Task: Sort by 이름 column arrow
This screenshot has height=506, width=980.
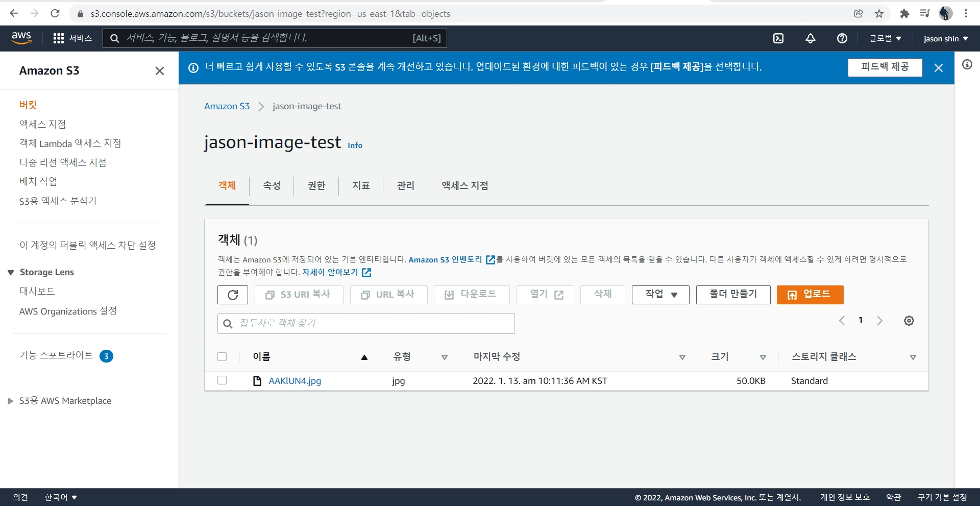Action: (x=364, y=357)
